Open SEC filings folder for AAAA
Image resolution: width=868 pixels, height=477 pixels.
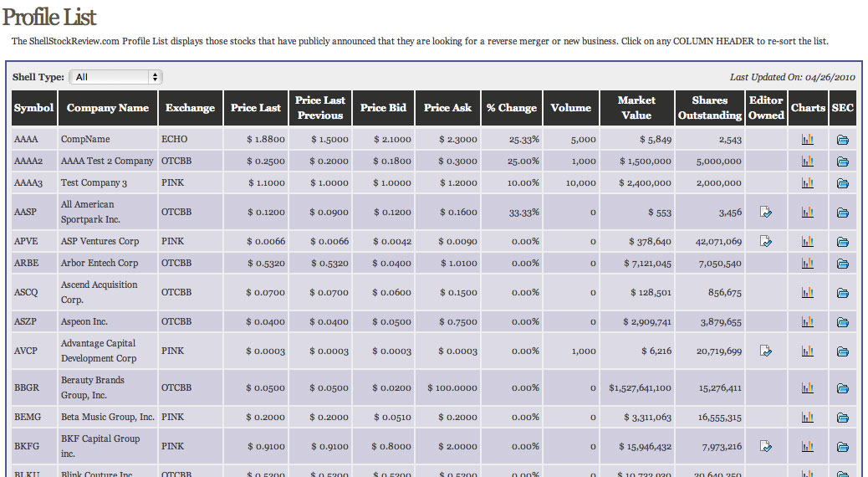pyautogui.click(x=843, y=140)
